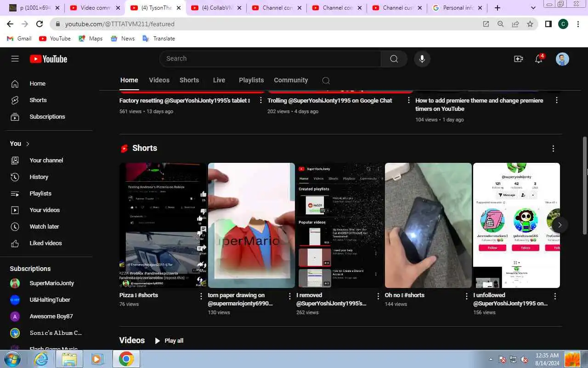Switch to channel Home tab

click(x=129, y=80)
